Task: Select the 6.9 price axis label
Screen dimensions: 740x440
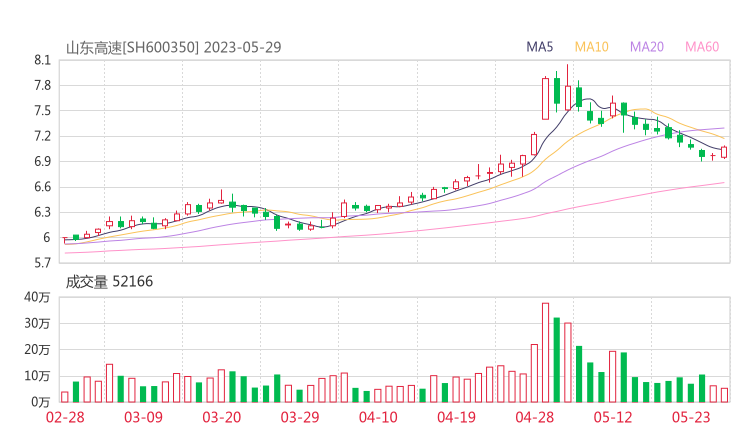Action: click(42, 161)
